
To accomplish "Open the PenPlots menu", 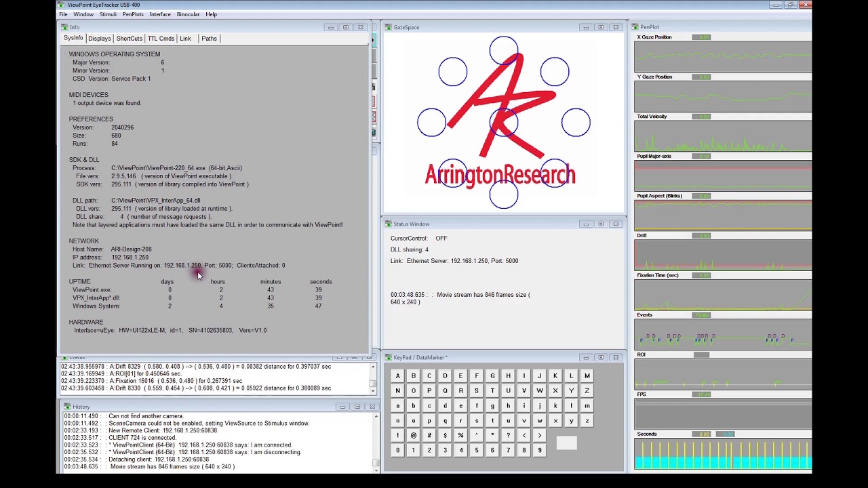I will 133,14.
